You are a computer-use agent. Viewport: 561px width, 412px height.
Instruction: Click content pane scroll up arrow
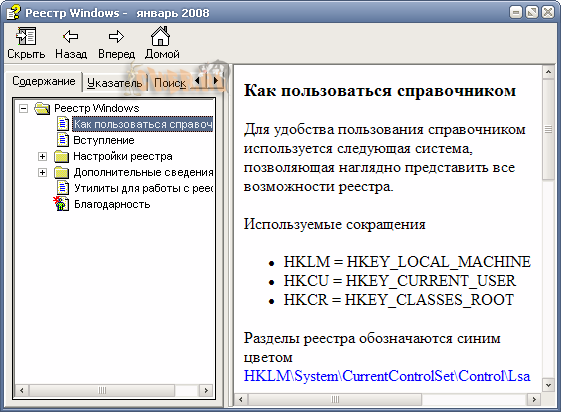pyautogui.click(x=548, y=73)
